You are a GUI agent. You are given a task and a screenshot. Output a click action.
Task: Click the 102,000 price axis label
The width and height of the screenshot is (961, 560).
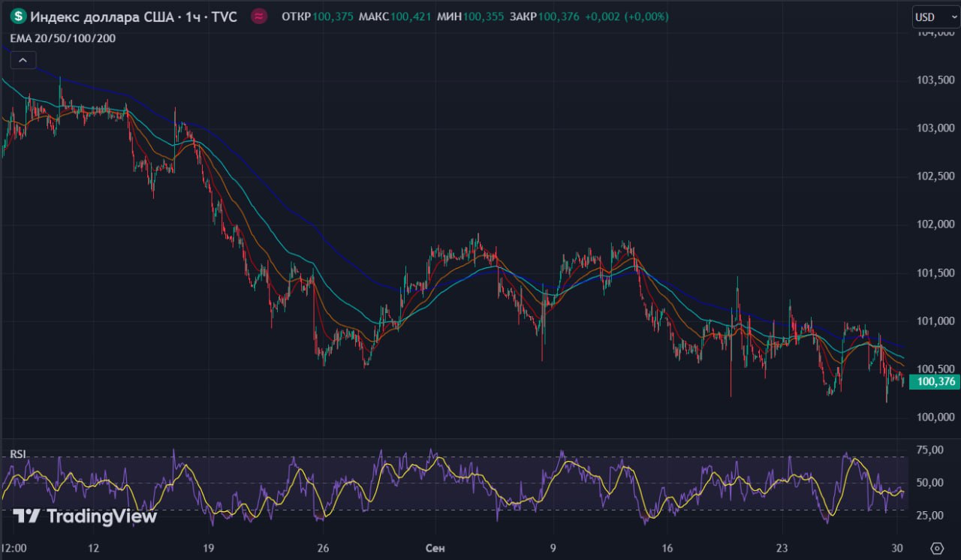point(935,224)
